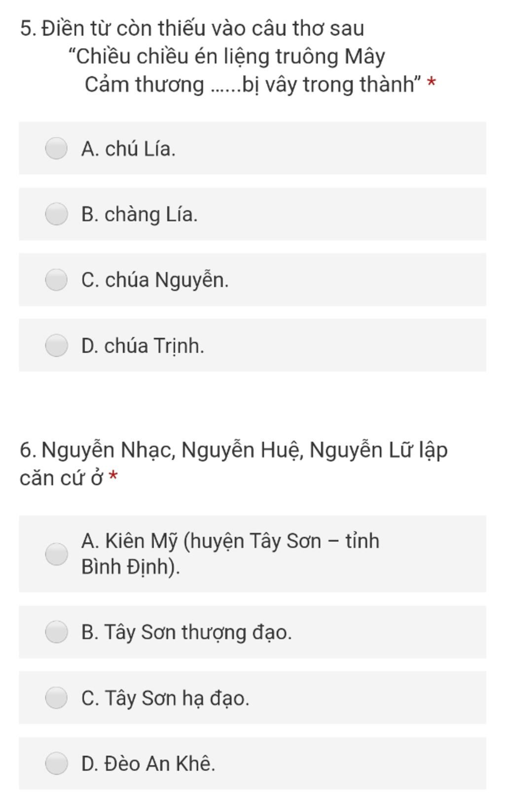
Task: Choose the radio for B. Tây Sơn thượng đạo
Action: click(x=56, y=632)
